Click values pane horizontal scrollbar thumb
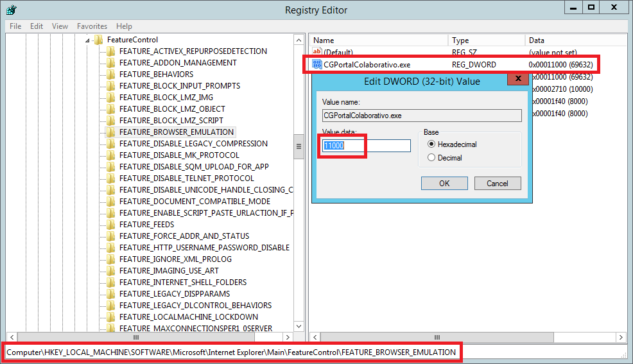The image size is (633, 364). 437,337
